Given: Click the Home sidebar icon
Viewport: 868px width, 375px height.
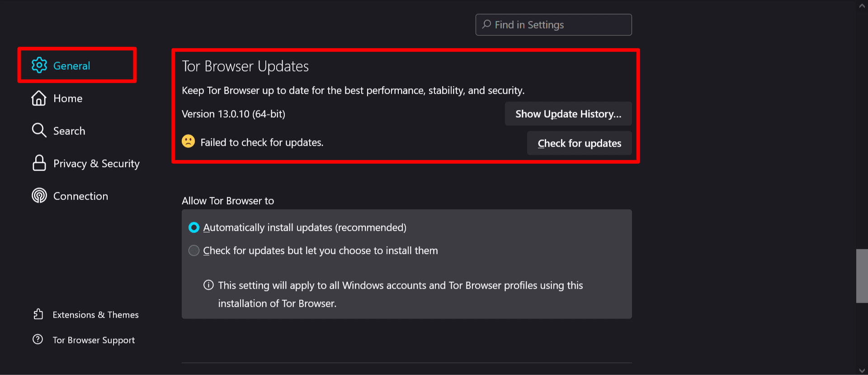Looking at the screenshot, I should (39, 98).
